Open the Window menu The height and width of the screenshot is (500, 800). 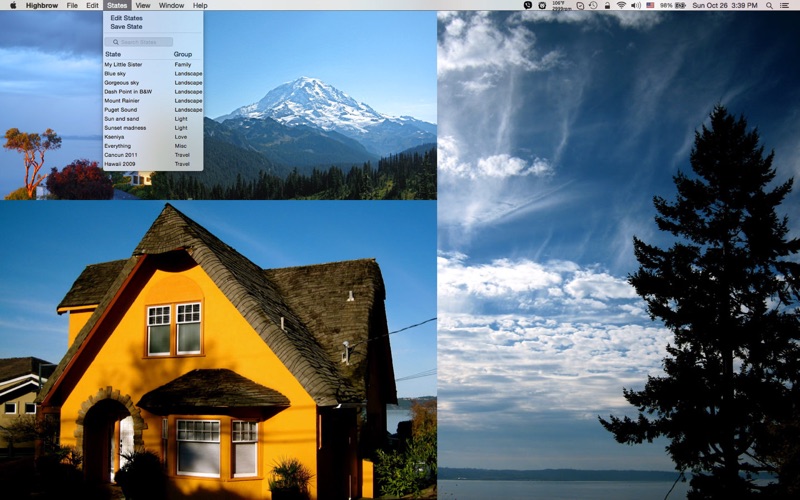(171, 5)
